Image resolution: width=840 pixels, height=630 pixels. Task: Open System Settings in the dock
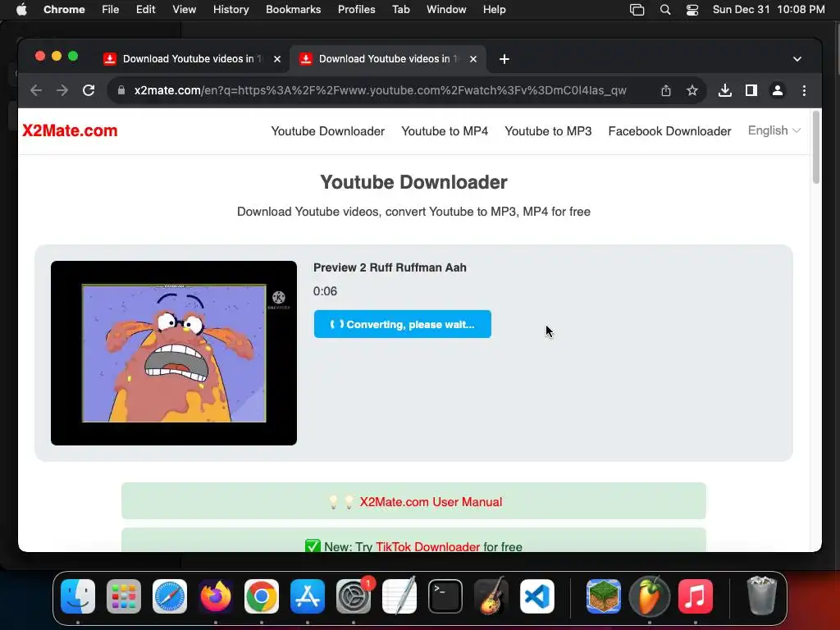pyautogui.click(x=354, y=596)
